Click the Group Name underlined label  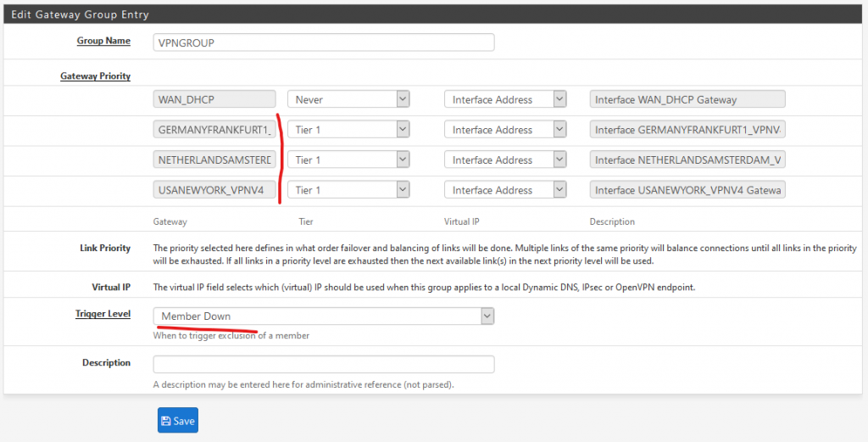tap(103, 41)
